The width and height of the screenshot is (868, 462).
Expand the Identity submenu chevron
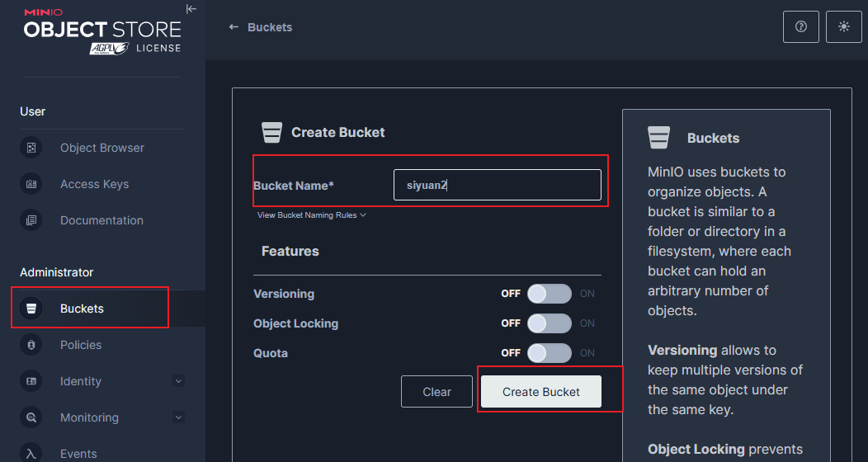[178, 381]
